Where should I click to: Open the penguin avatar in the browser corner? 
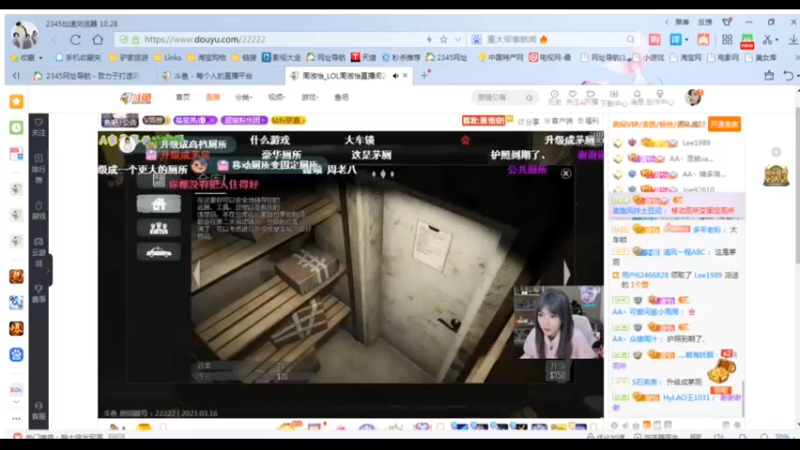click(24, 35)
